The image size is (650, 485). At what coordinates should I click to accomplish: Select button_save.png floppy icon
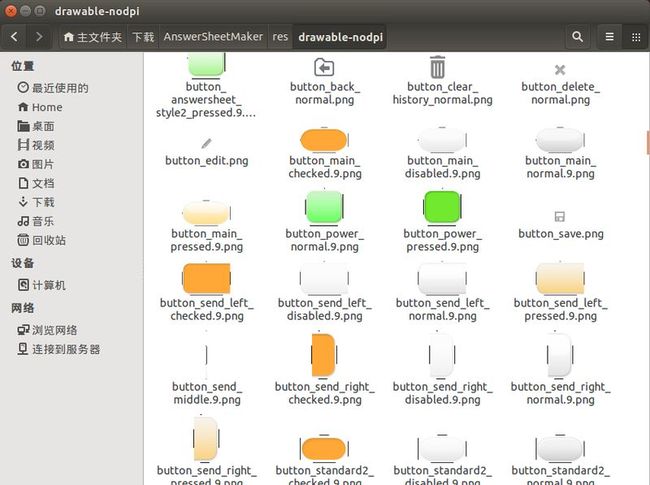(560, 216)
